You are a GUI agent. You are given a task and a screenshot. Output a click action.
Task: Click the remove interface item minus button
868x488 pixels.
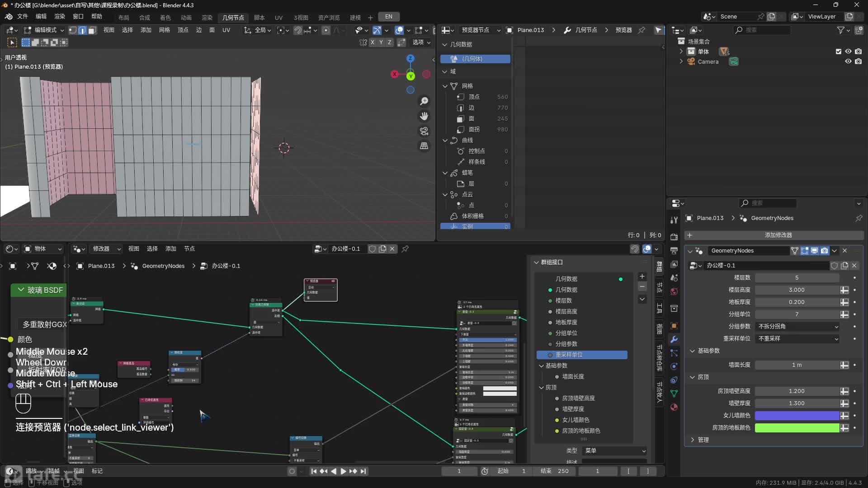click(x=642, y=287)
